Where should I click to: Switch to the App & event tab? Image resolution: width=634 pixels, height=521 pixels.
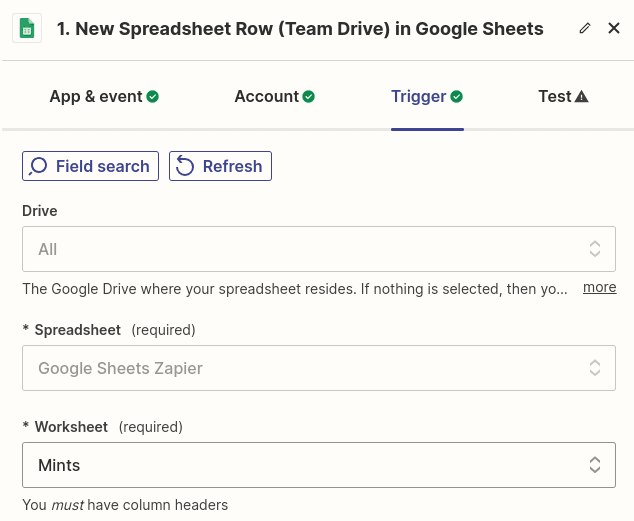95,97
